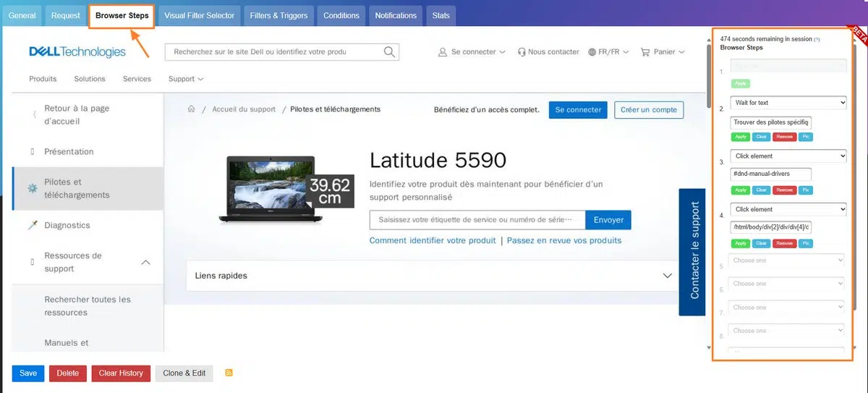Click Clear History button
The image size is (868, 393).
(x=121, y=373)
